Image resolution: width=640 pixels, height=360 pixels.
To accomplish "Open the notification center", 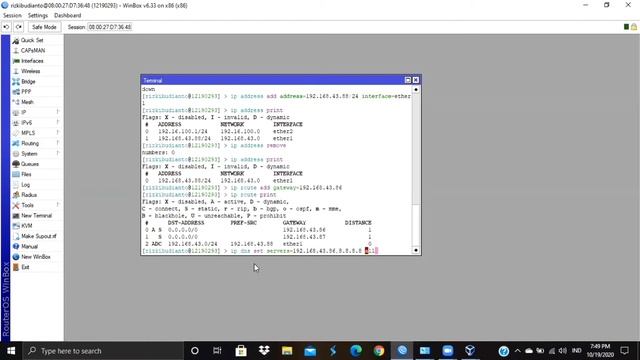I will click(x=624, y=351).
